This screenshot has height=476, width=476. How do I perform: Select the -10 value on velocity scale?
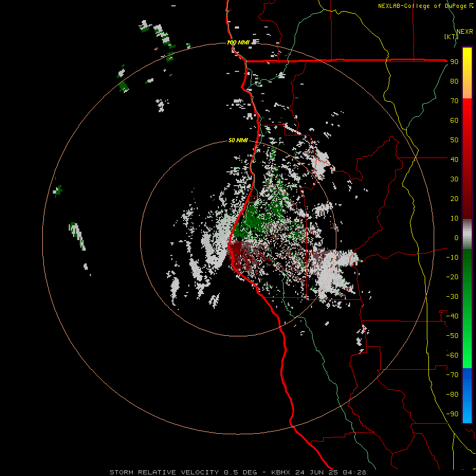[452, 258]
